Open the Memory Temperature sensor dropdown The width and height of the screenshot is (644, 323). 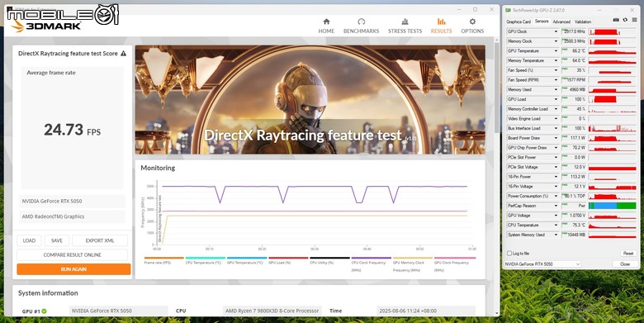coord(556,60)
